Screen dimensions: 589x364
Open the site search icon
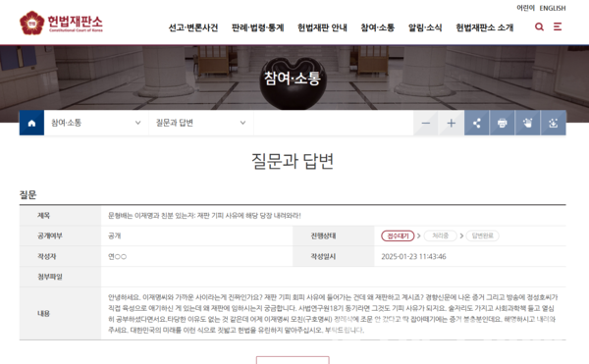click(539, 26)
